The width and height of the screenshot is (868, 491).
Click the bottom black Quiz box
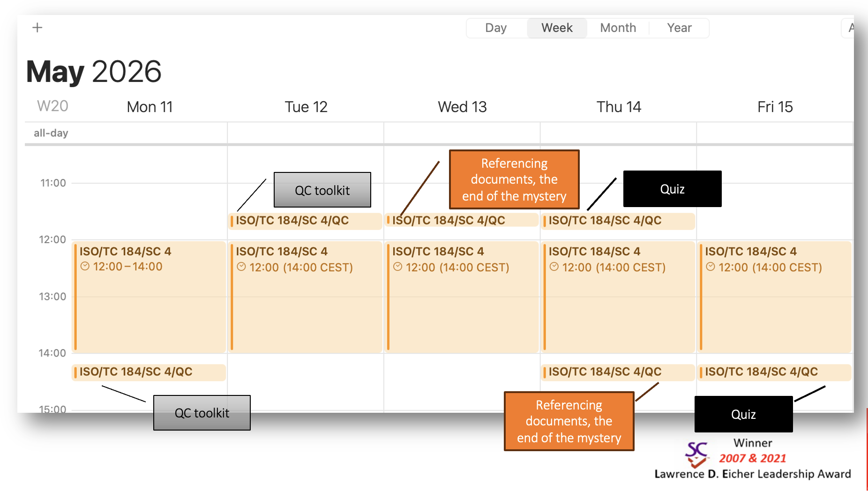click(743, 414)
